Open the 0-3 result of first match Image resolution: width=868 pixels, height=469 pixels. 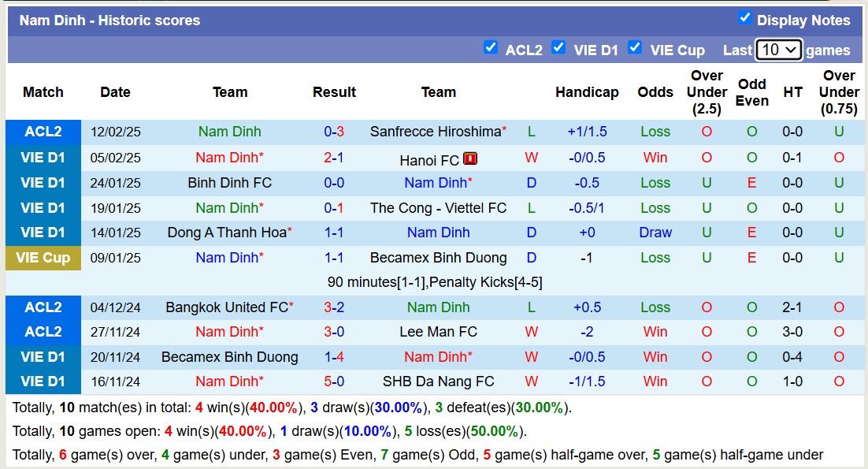(334, 132)
